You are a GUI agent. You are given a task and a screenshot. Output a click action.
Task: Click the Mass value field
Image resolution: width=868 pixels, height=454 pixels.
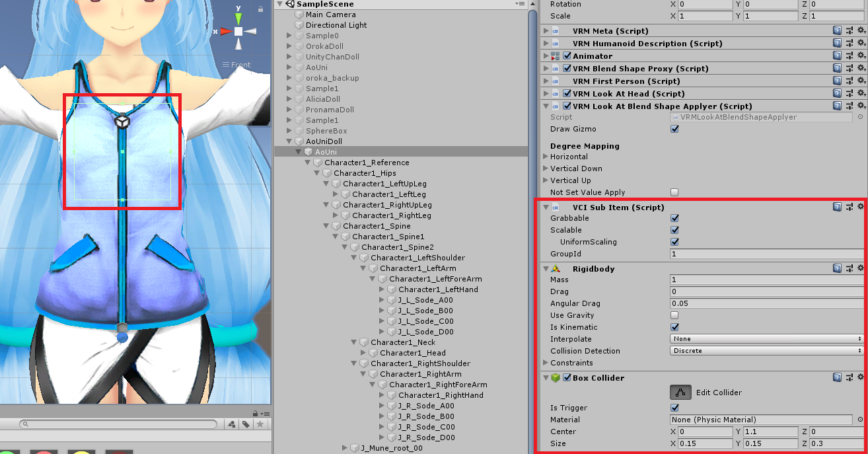tap(766, 280)
